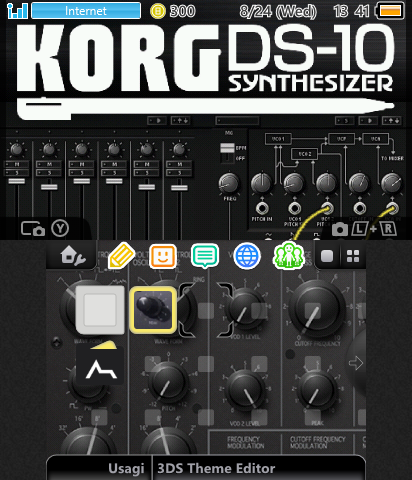The width and height of the screenshot is (412, 480).
Task: Open Game Notes pencil icon
Action: [122, 256]
